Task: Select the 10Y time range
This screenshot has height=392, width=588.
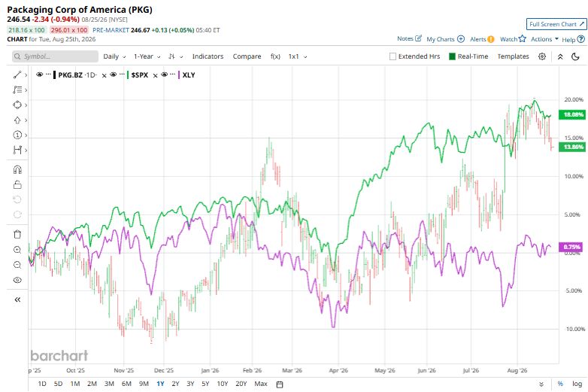Action: (x=223, y=384)
